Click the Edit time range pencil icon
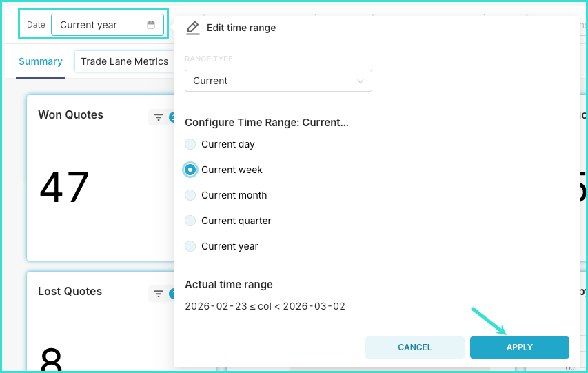Viewport: 588px width, 373px height. 193,28
